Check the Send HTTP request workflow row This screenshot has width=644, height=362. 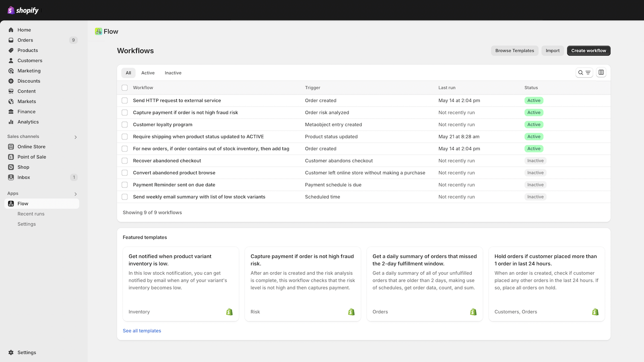[x=125, y=101]
